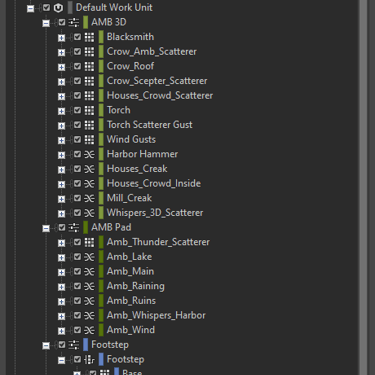Collapse the AMB Pad node

click(x=46, y=228)
